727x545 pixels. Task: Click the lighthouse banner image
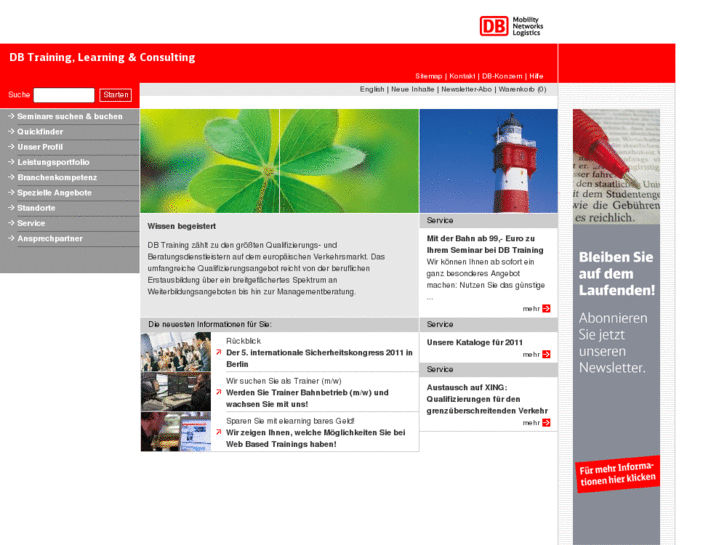tap(489, 161)
